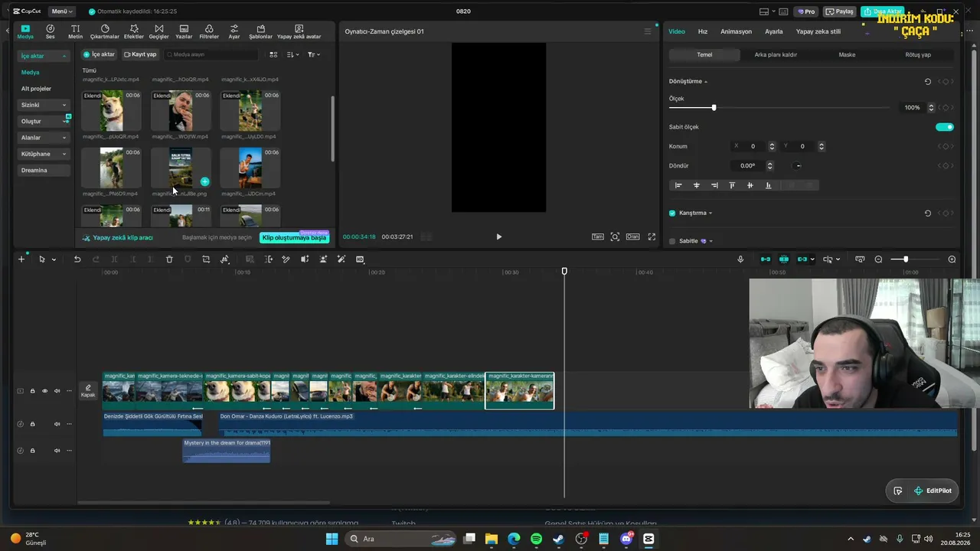Image resolution: width=980 pixels, height=551 pixels.
Task: Toggle the Sabit ölçek switch
Action: [945, 127]
